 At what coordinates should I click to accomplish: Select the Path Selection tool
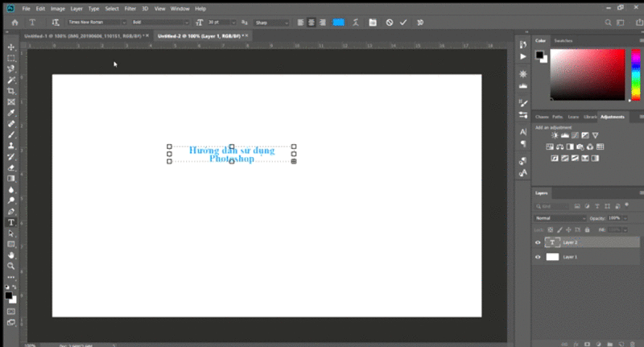click(x=11, y=233)
